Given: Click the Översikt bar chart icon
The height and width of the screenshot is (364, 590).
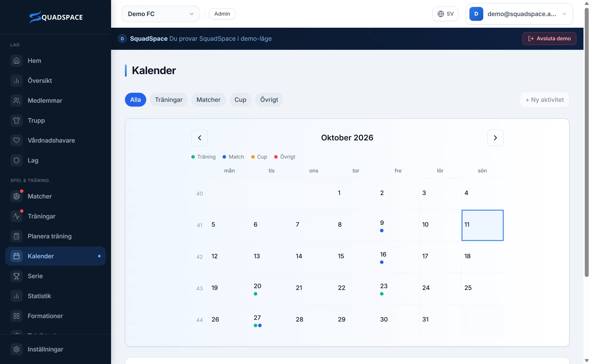Looking at the screenshot, I should pos(17,80).
